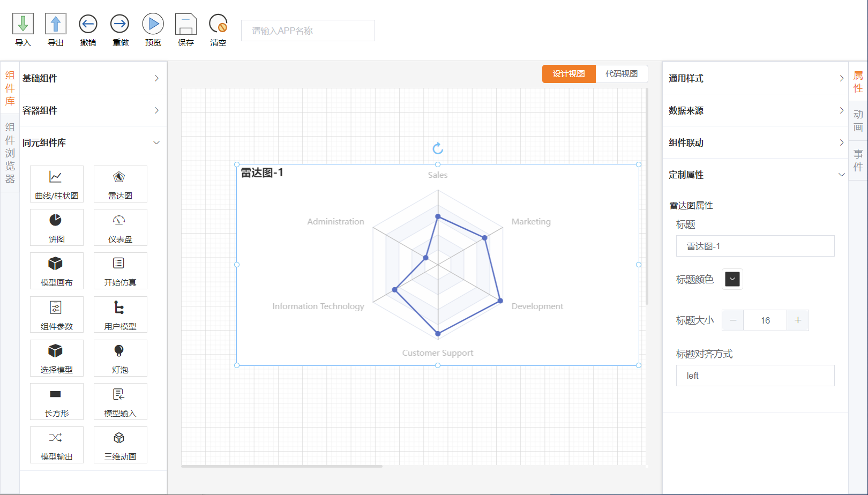Click the bottom-center resize handle of chart

pyautogui.click(x=438, y=365)
